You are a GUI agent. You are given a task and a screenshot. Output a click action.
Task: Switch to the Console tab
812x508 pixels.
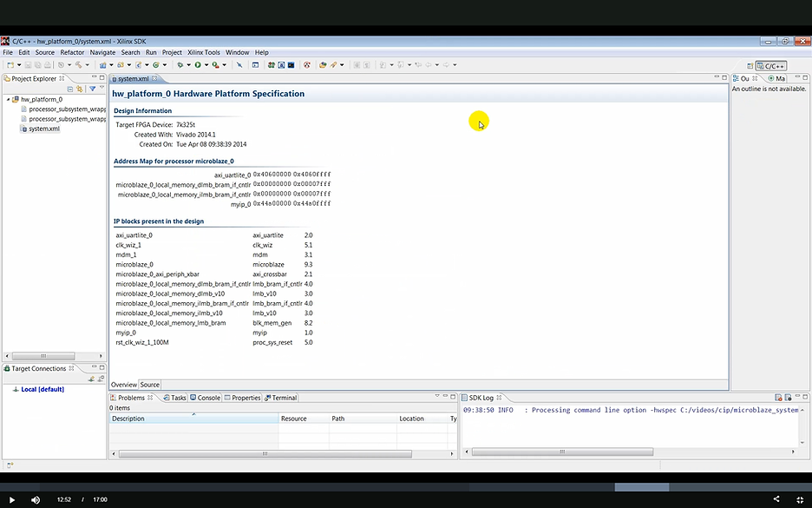[x=206, y=398]
